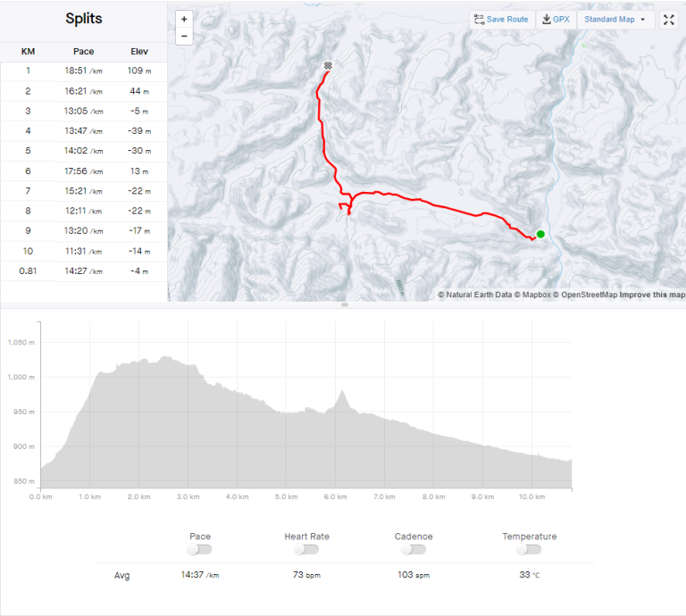Screen dimensions: 686x616
Task: Open the Standard Map style dropdown
Action: pos(615,20)
